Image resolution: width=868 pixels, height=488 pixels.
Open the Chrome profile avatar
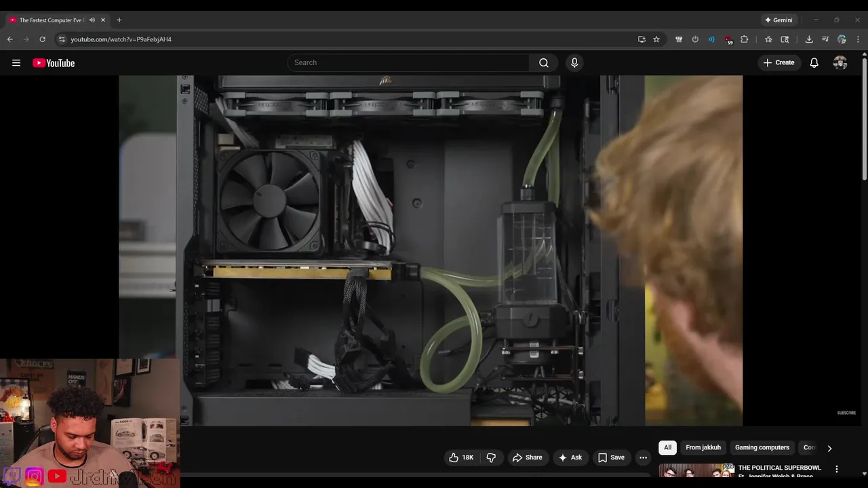pyautogui.click(x=842, y=39)
